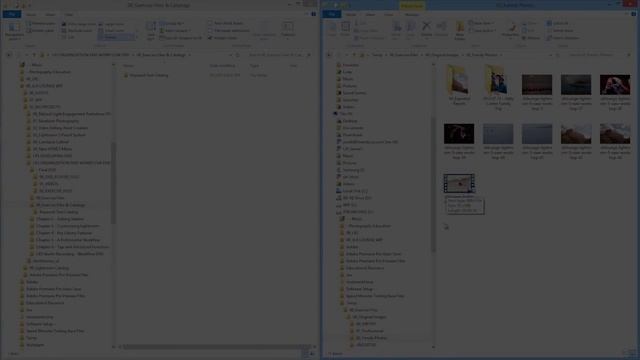Go up one level in right window
The image size is (640, 360).
click(354, 55)
